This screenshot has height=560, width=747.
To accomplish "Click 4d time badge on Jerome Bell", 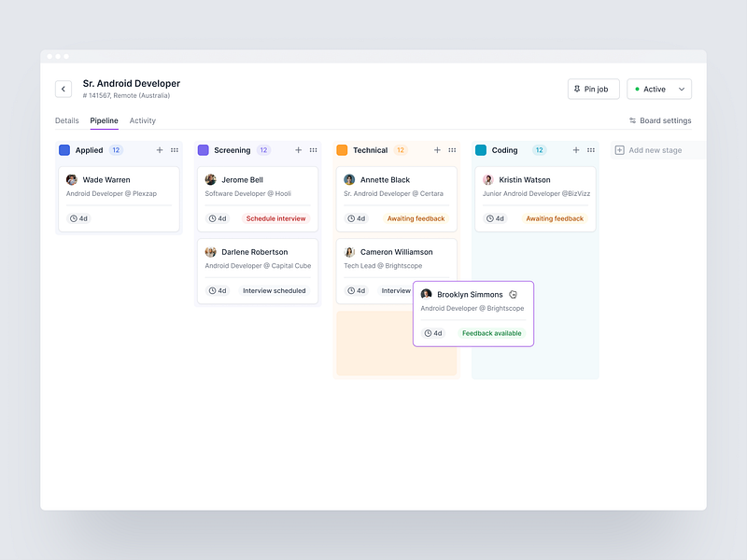I will coord(218,218).
